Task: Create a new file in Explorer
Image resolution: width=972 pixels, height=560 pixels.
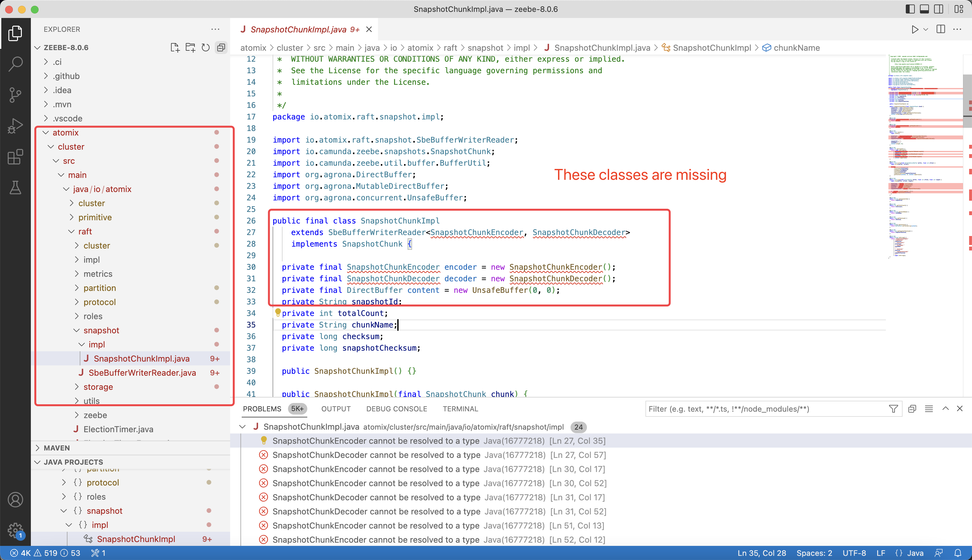Action: point(175,47)
